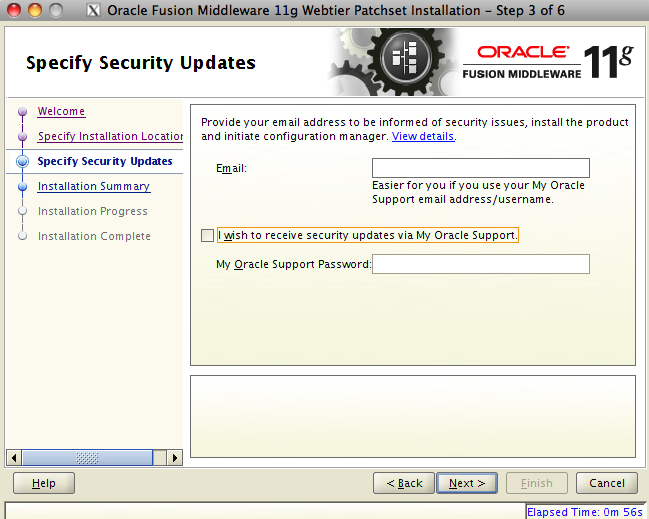Jump to Installation Summary step
The width and height of the screenshot is (649, 519).
(93, 186)
